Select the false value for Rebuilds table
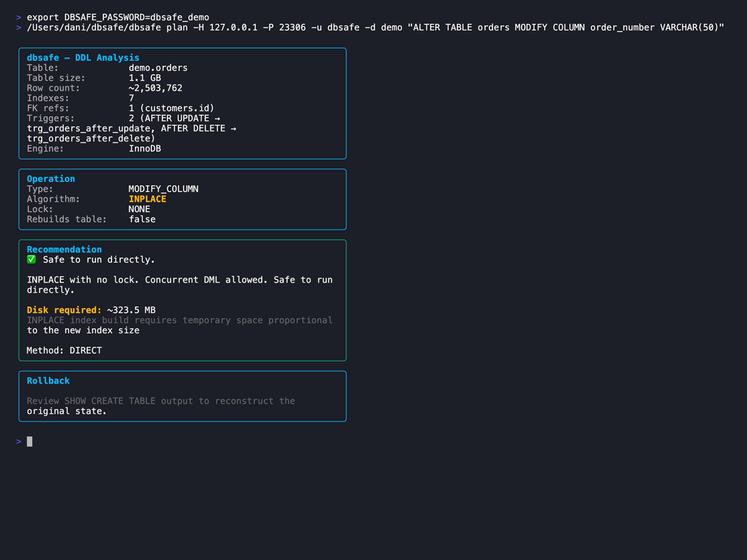This screenshot has width=747, height=560. 142,219
